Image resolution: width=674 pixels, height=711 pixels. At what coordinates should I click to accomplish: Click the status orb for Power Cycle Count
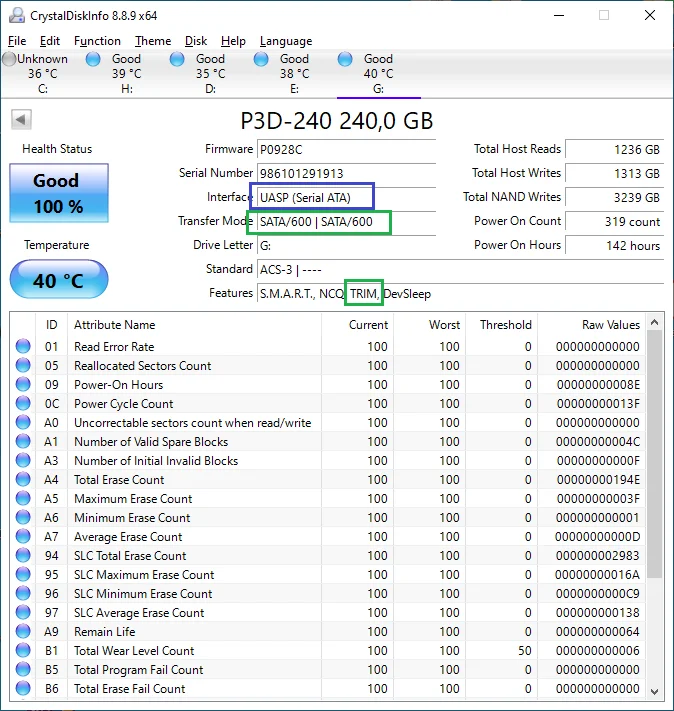tap(23, 404)
